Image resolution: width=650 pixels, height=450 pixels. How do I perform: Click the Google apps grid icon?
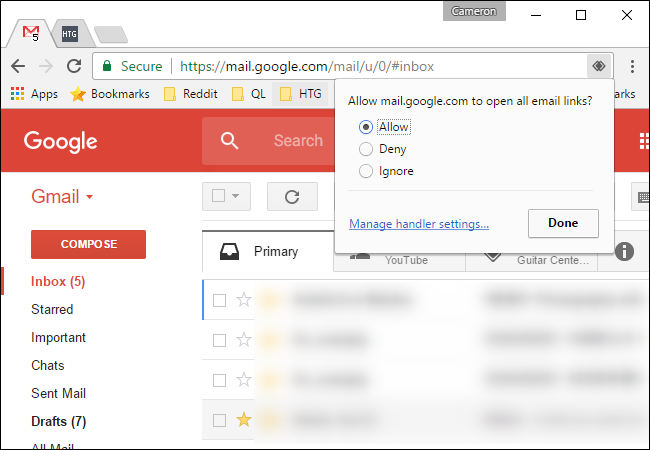coord(644,141)
